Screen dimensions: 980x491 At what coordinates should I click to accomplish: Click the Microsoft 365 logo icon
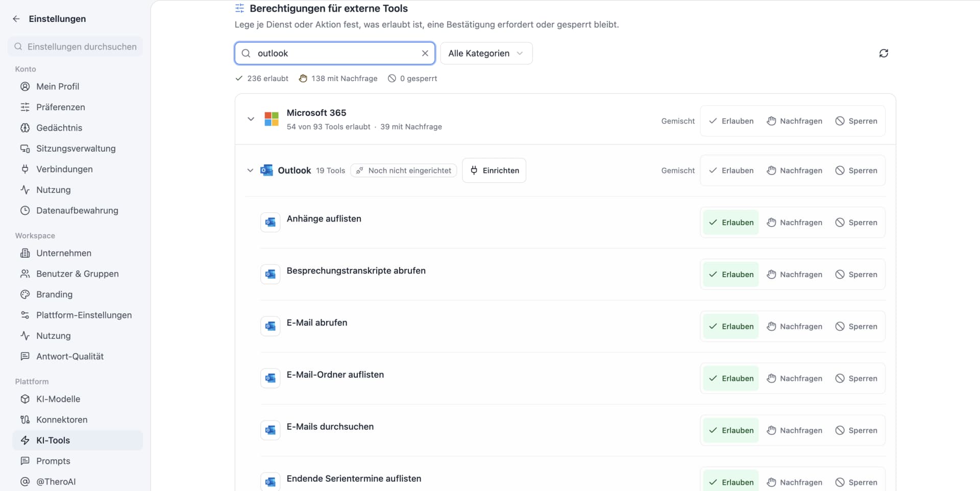coord(272,119)
